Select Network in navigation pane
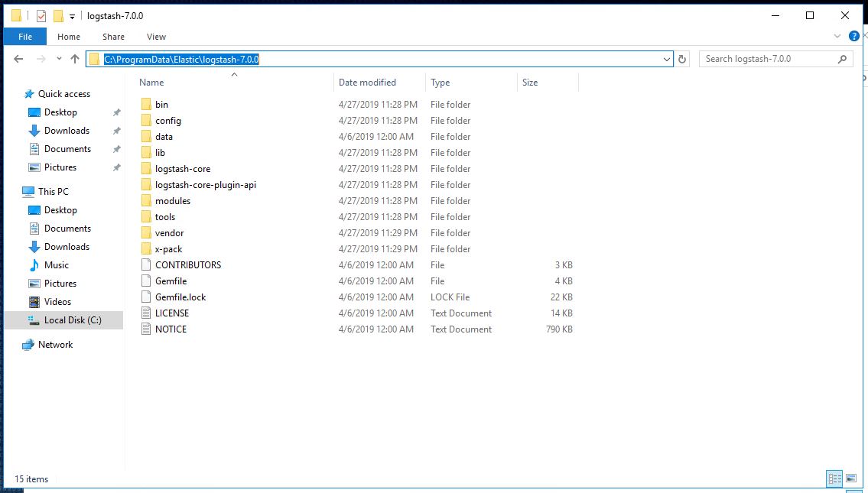 point(55,344)
